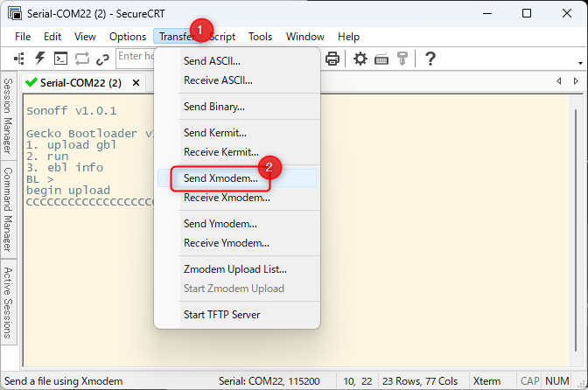Click the Print toolbar icon

coord(332,59)
